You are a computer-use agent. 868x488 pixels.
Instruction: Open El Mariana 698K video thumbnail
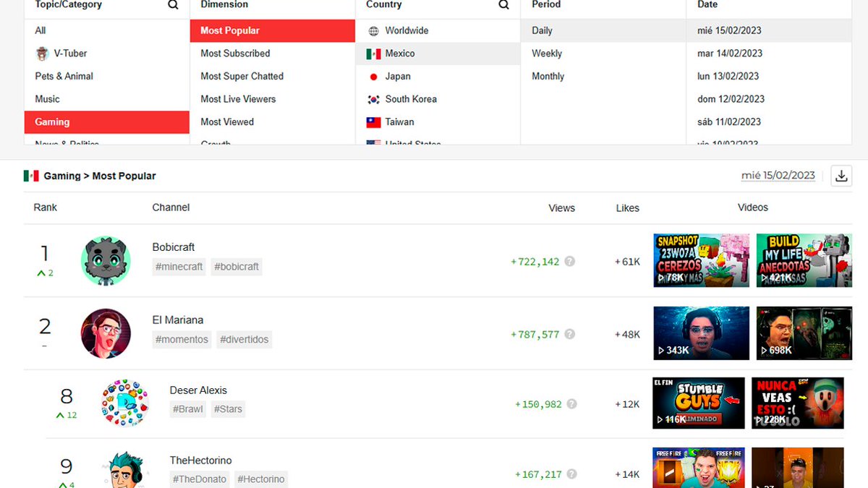pos(804,333)
